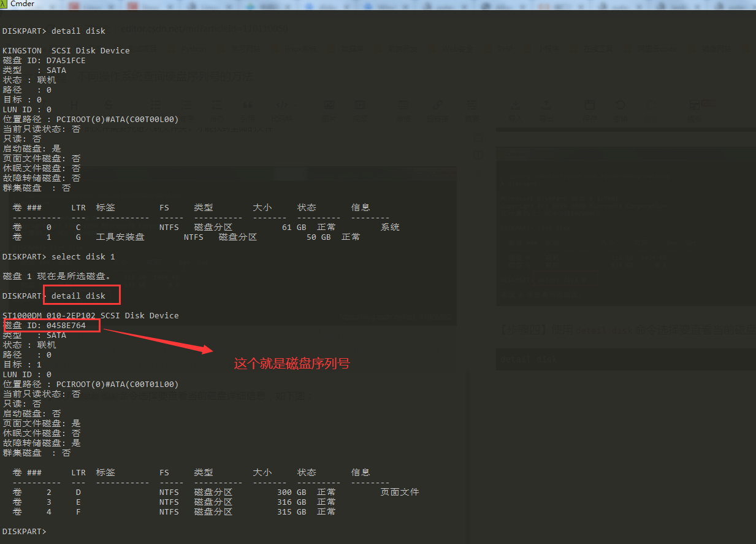Click the volume 3 row with letter E
Viewport: 756px width, 544px height.
(174, 502)
